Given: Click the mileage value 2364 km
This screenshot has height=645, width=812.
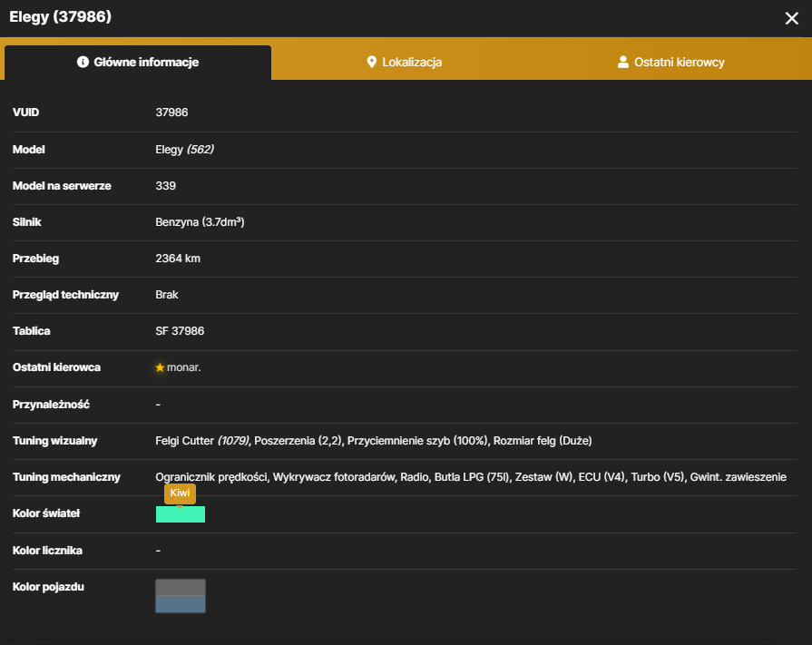Looking at the screenshot, I should [178, 259].
